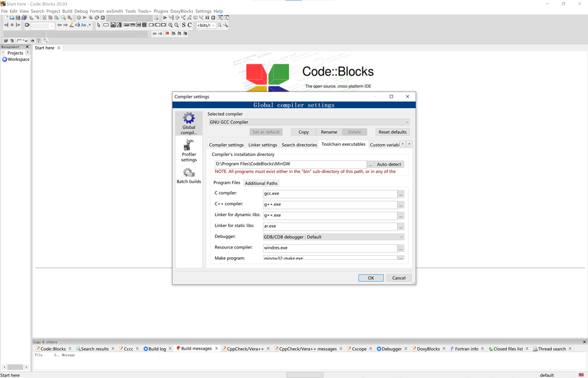Viewport: 588px width, 378px height.
Task: Click the Rename compiler button
Action: 329,132
